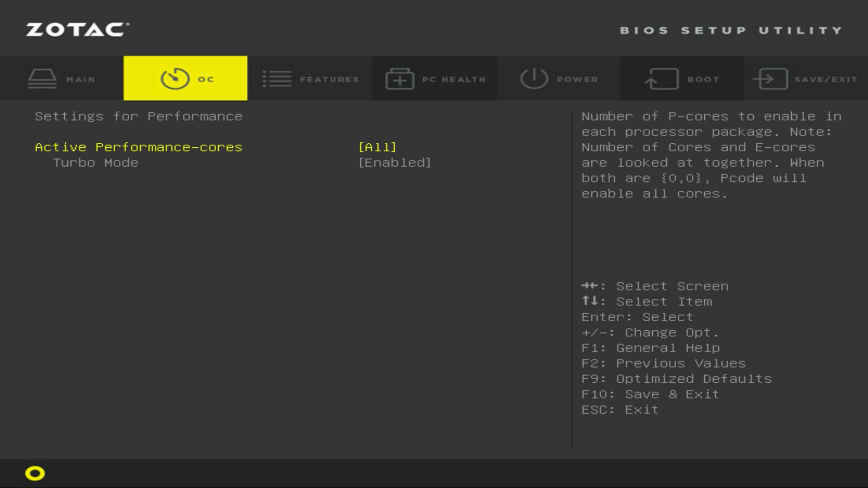Click the stopwatch OC icon
Image resolution: width=868 pixels, height=488 pixels.
[175, 79]
